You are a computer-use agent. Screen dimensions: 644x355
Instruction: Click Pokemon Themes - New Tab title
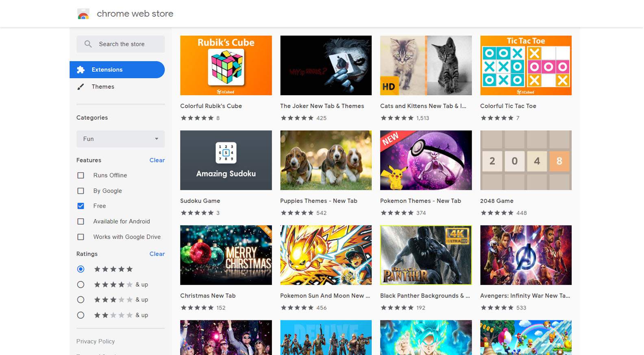click(420, 201)
